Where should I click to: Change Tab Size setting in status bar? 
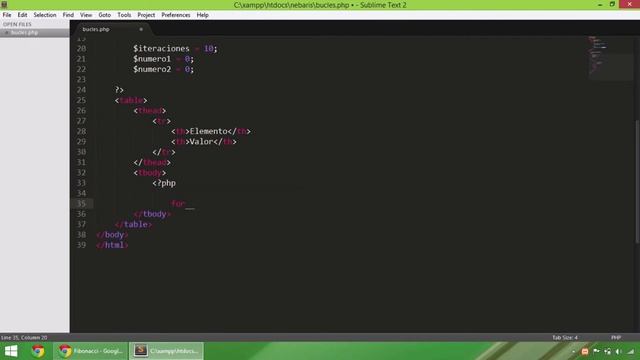[565, 338]
